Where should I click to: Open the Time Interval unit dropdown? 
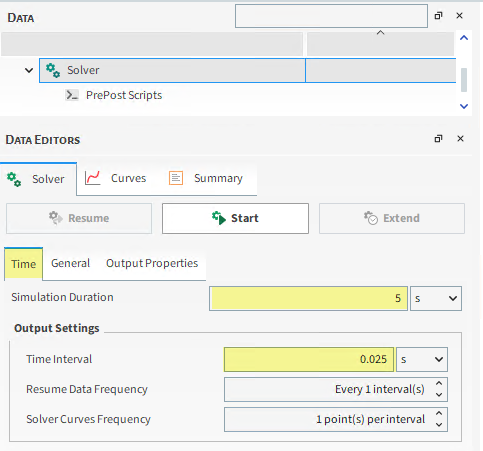click(x=422, y=359)
